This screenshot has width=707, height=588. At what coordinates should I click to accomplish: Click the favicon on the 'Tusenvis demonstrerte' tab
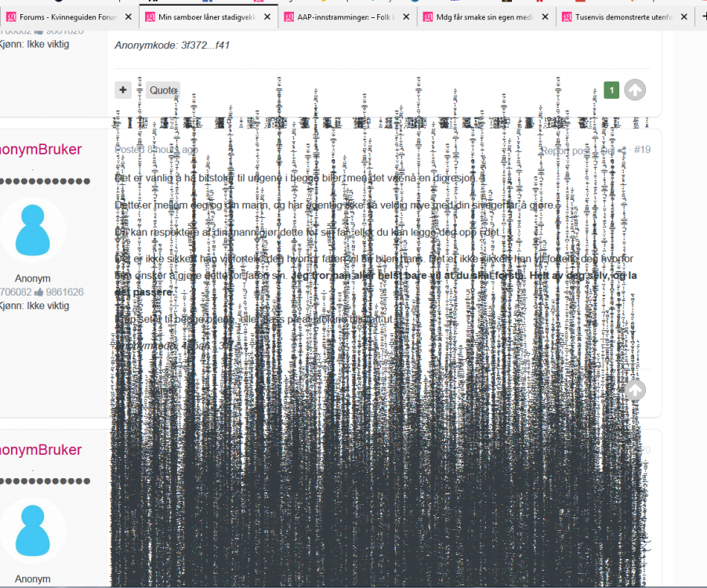tap(567, 17)
